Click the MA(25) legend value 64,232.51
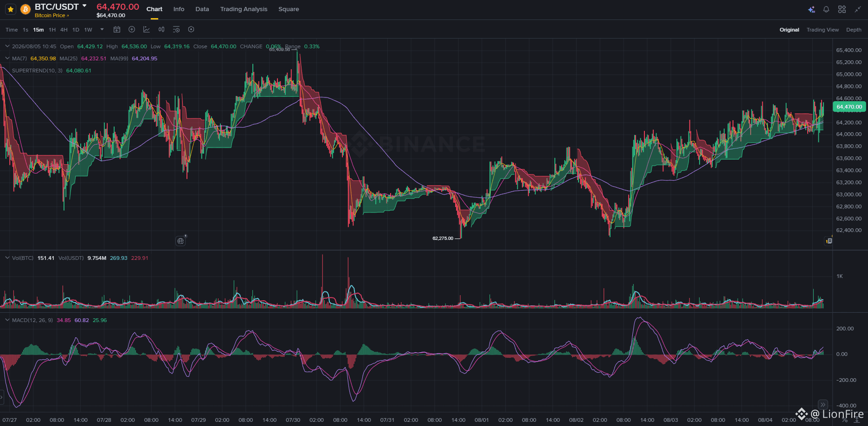Image resolution: width=868 pixels, height=426 pixels. [94, 58]
